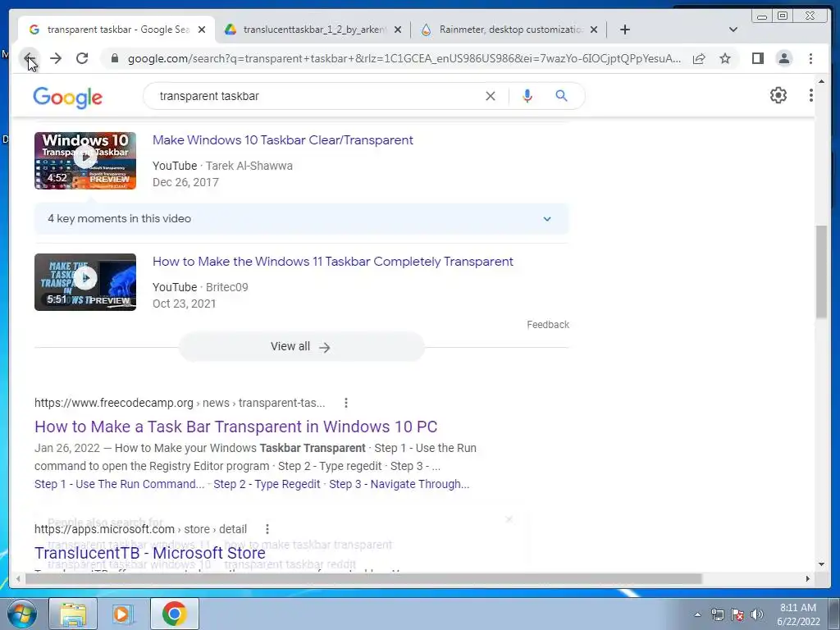Open the Google apps dots menu
The image size is (840, 630).
click(810, 95)
